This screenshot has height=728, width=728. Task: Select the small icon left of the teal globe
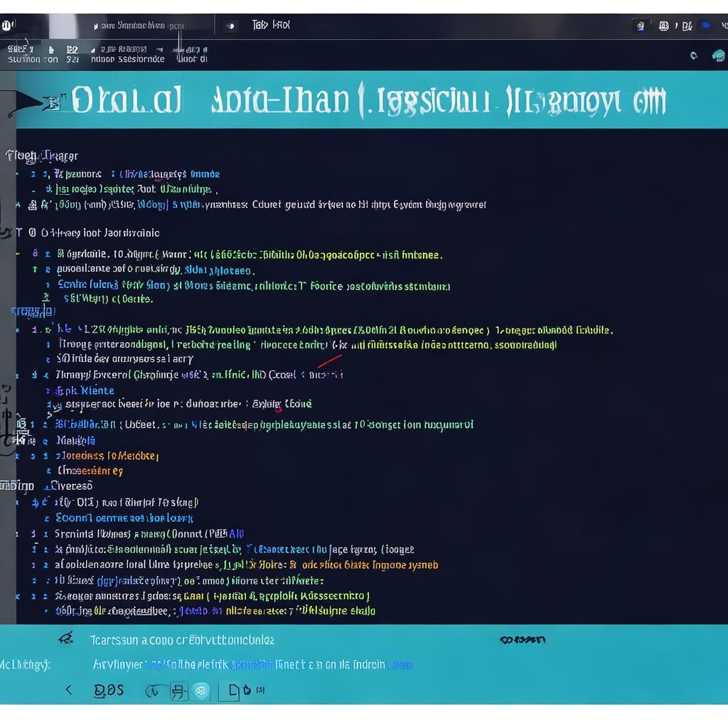point(694,55)
